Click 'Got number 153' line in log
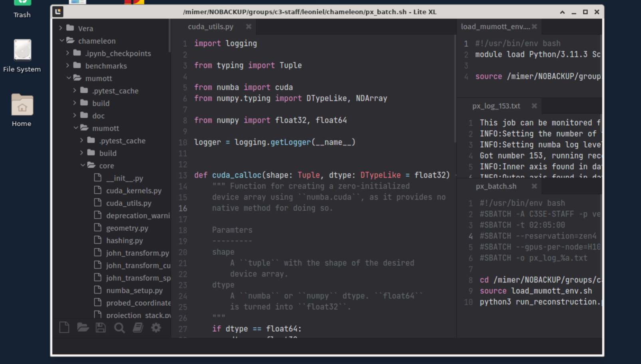Image resolution: width=641 pixels, height=364 pixels. pyautogui.click(x=541, y=156)
